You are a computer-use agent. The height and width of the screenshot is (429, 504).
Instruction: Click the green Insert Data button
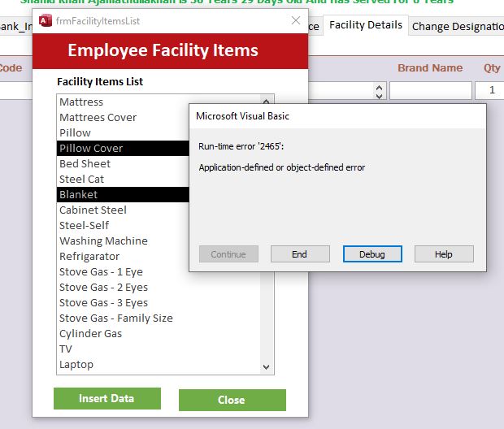[107, 398]
